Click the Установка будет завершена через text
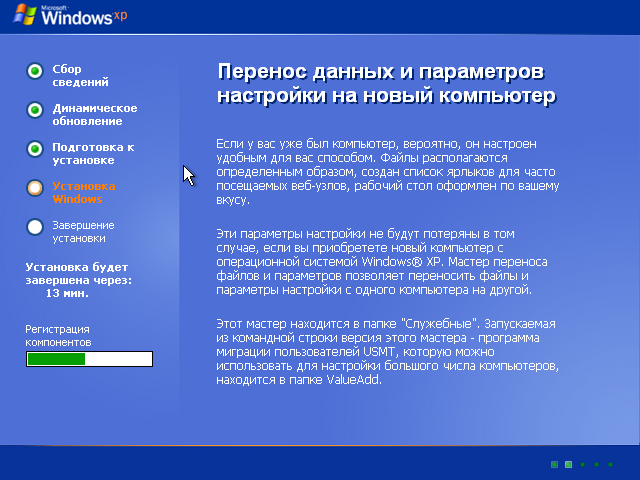Image resolution: width=640 pixels, height=480 pixels. click(x=78, y=274)
